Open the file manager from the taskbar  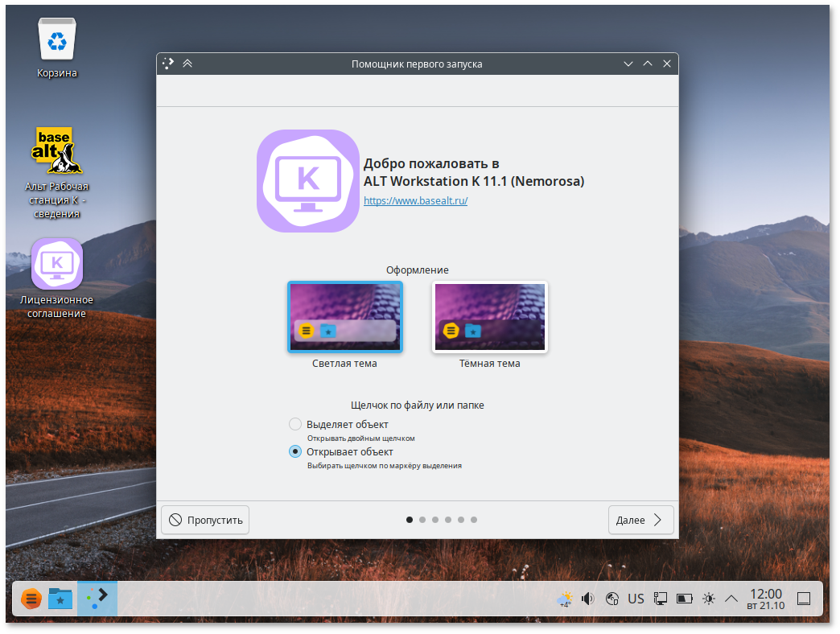(60, 599)
